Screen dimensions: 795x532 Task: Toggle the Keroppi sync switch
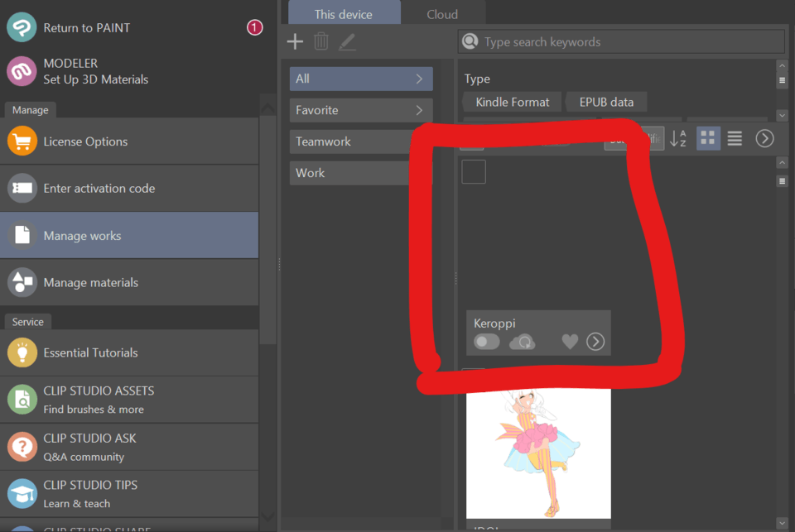tap(487, 341)
